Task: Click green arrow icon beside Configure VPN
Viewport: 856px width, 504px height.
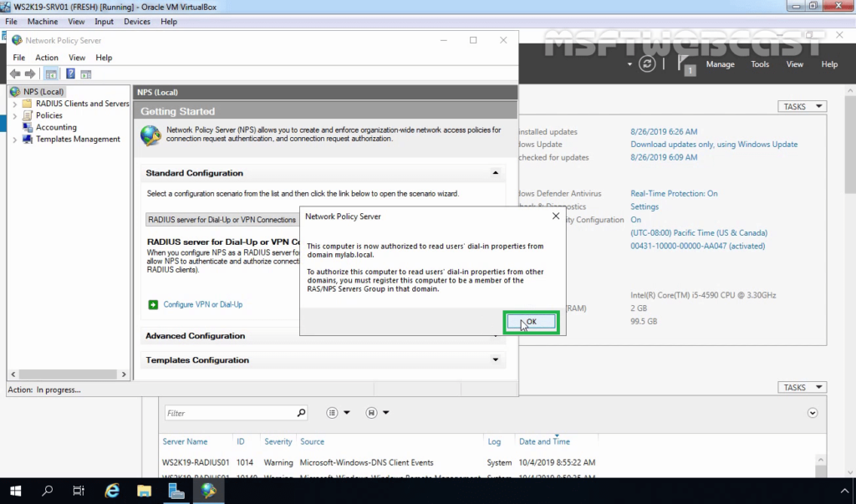Action: coord(154,305)
